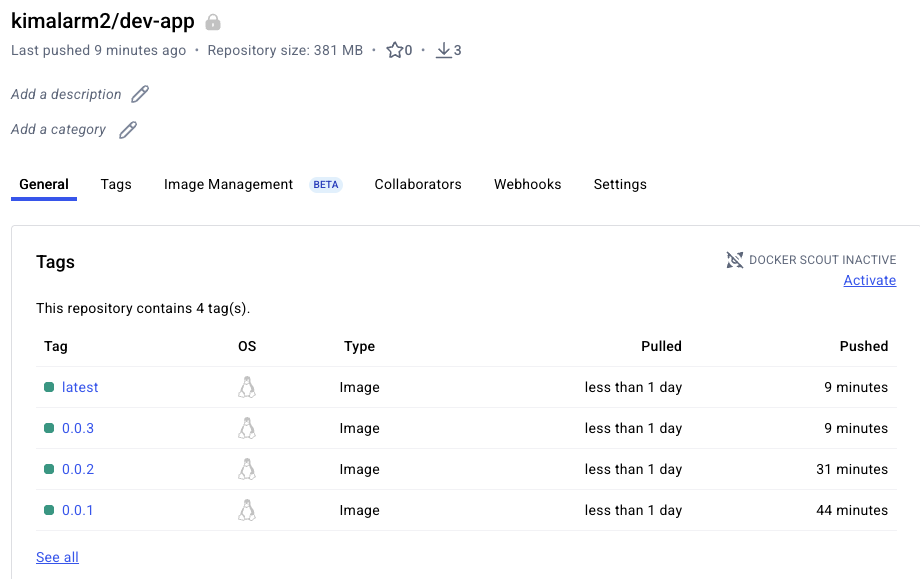Viewport: 920px width, 579px height.
Task: Click '9 minutes' pushed in latest row
Action: (x=856, y=387)
